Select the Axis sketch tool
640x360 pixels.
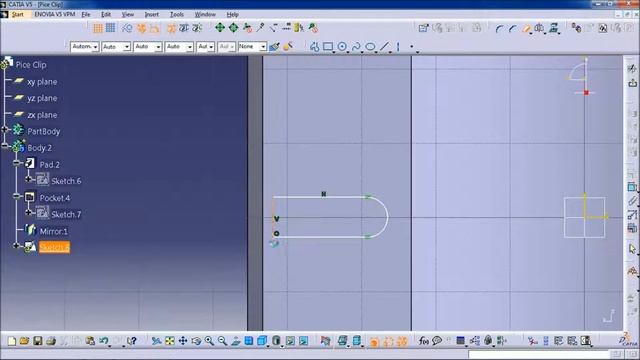pos(398,47)
